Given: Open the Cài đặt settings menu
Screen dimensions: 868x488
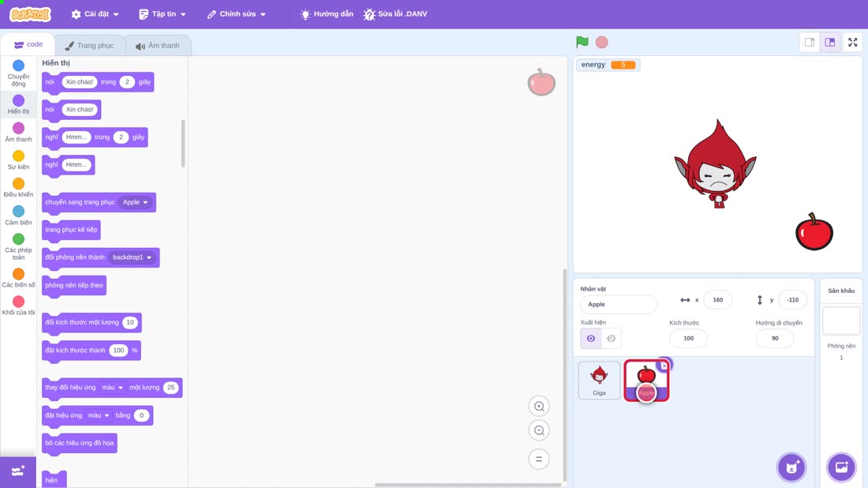Looking at the screenshot, I should [x=95, y=14].
